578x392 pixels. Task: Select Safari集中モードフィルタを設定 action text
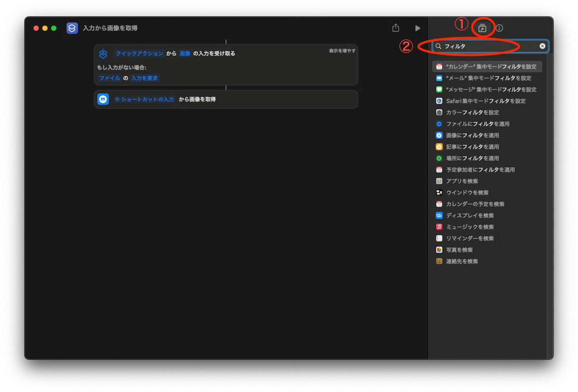point(486,101)
